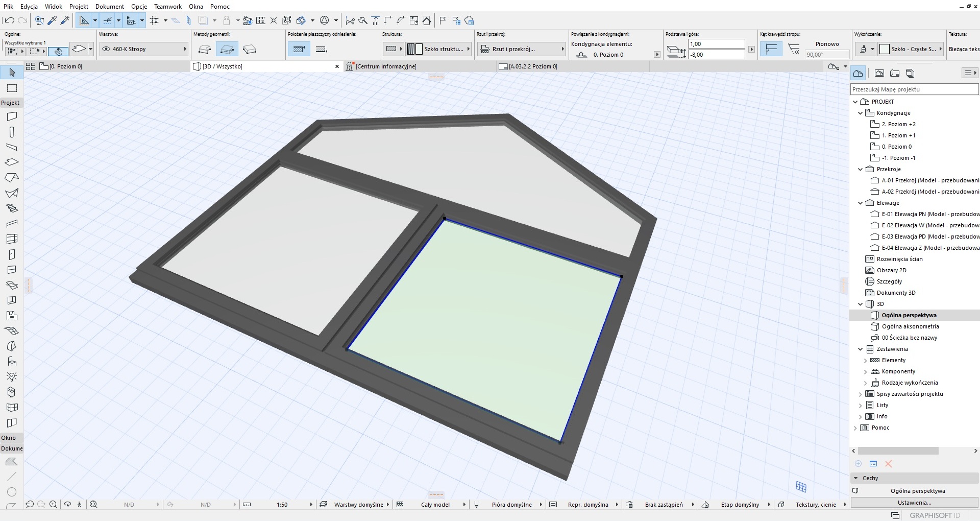Click the Ustawienia... button
This screenshot has width=980, height=521.
(x=915, y=503)
